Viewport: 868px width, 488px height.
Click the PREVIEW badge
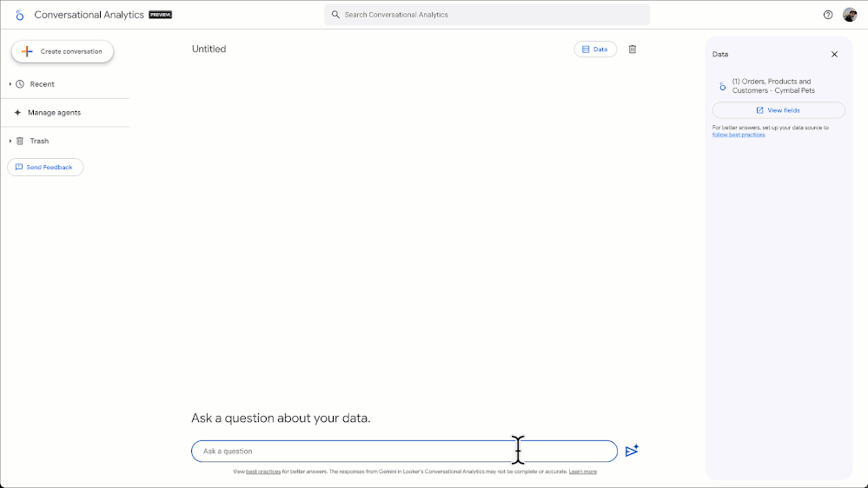click(161, 15)
